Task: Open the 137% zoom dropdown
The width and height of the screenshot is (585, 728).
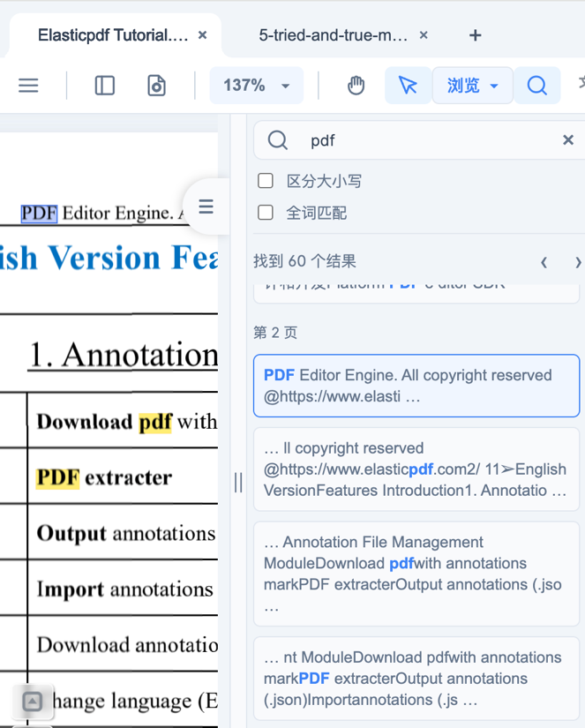Action: click(256, 86)
